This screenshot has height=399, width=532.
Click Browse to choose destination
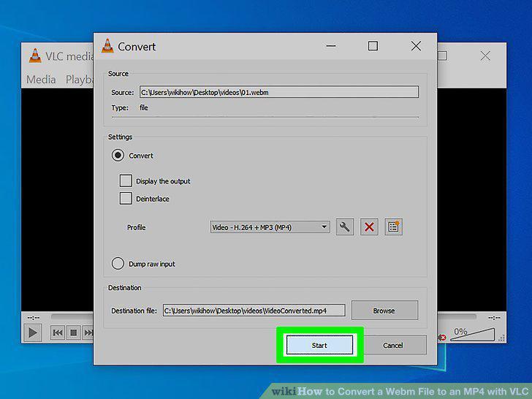pos(384,310)
